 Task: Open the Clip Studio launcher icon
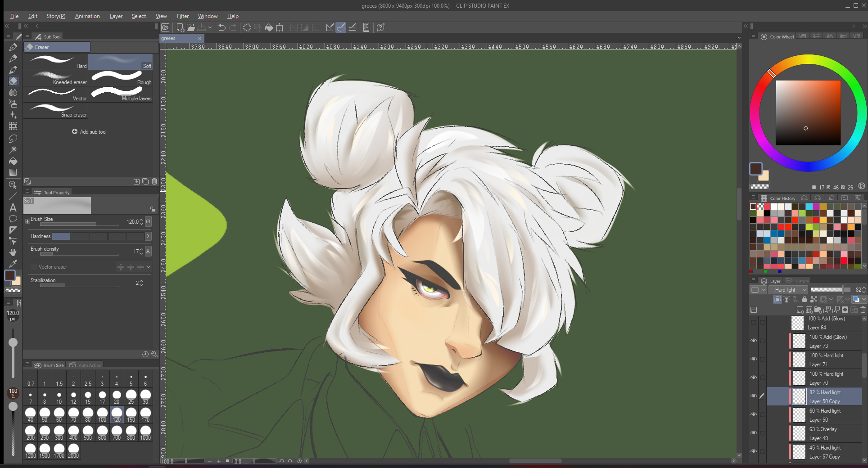point(165,27)
